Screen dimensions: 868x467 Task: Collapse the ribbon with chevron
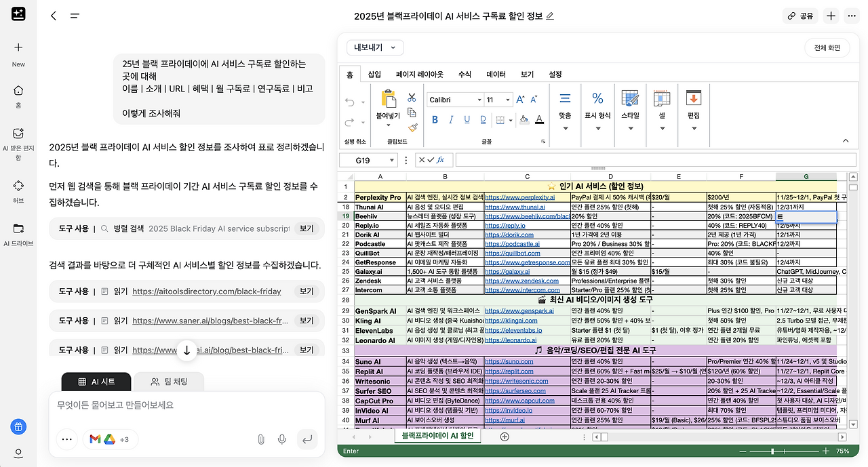click(846, 141)
